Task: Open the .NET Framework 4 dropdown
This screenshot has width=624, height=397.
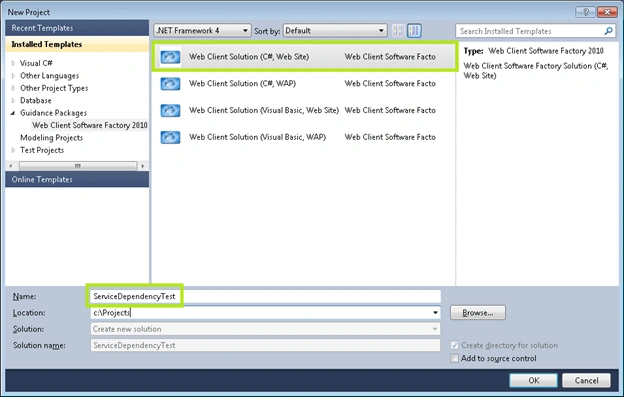Action: [203, 31]
